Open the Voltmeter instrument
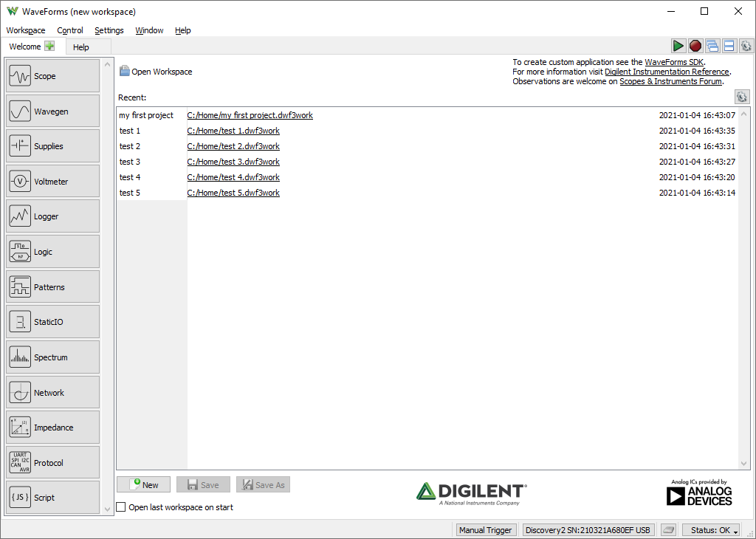Viewport: 756px width, 539px height. pyautogui.click(x=52, y=182)
